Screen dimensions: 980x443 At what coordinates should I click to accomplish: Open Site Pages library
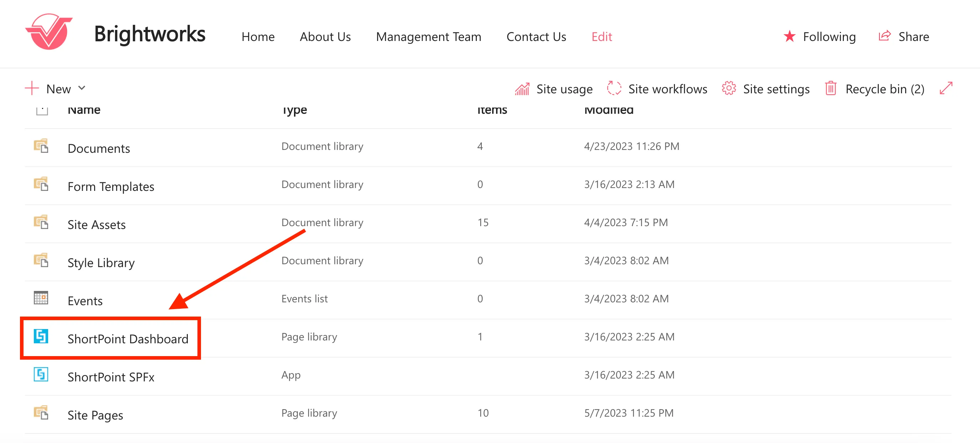95,415
